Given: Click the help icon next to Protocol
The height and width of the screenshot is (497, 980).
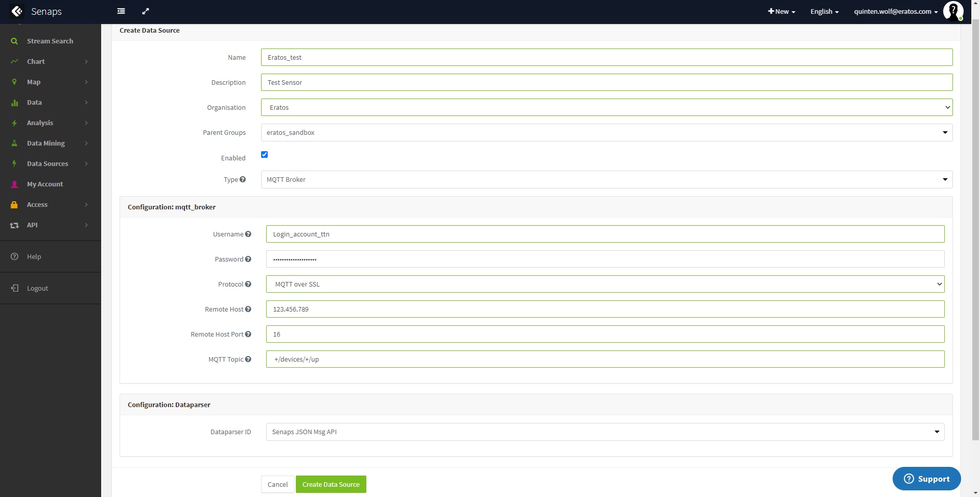Looking at the screenshot, I should 248,284.
